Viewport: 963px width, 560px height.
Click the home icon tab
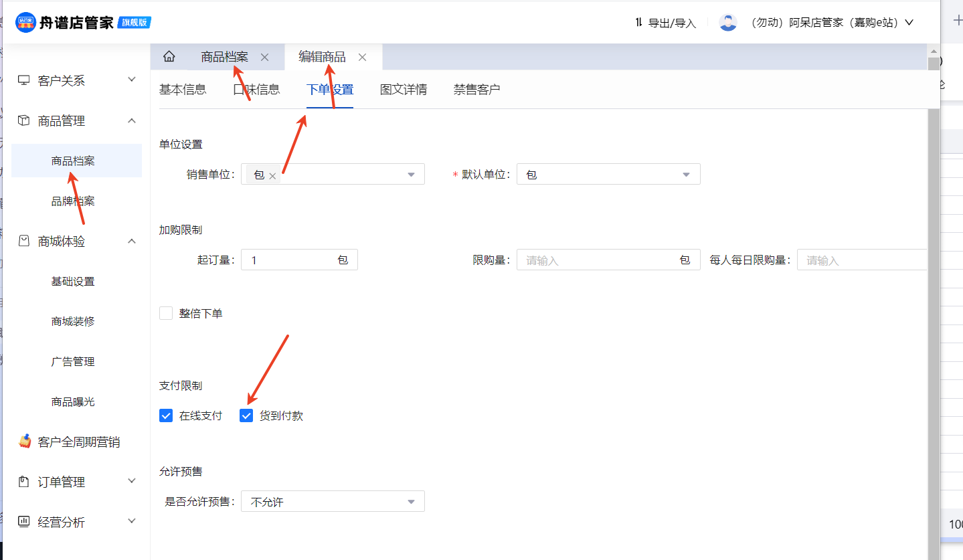click(169, 57)
